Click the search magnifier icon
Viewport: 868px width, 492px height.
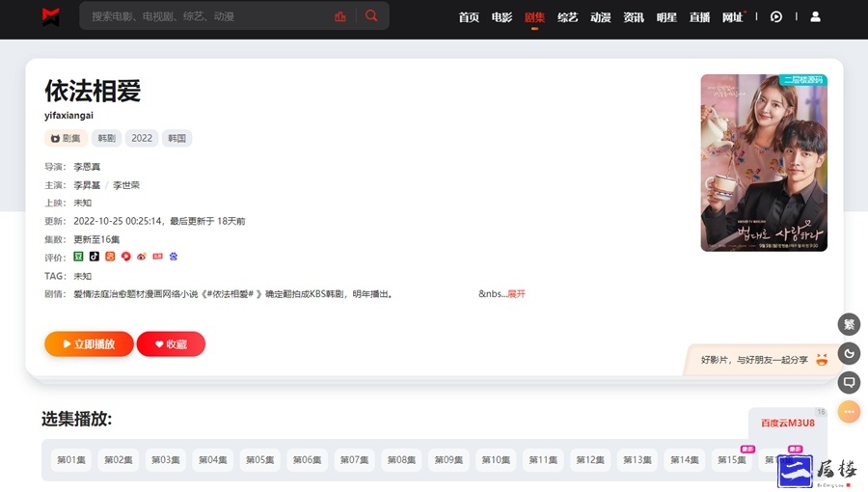pyautogui.click(x=371, y=16)
